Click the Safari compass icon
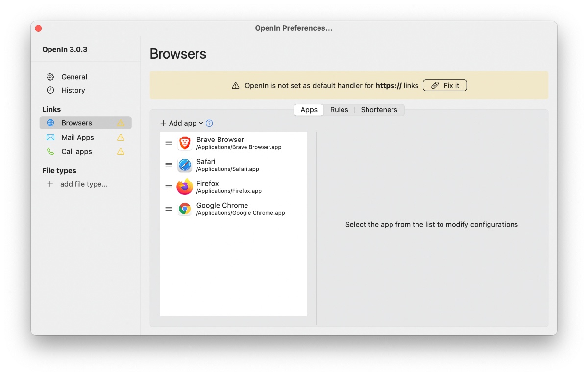This screenshot has height=376, width=588. point(185,165)
